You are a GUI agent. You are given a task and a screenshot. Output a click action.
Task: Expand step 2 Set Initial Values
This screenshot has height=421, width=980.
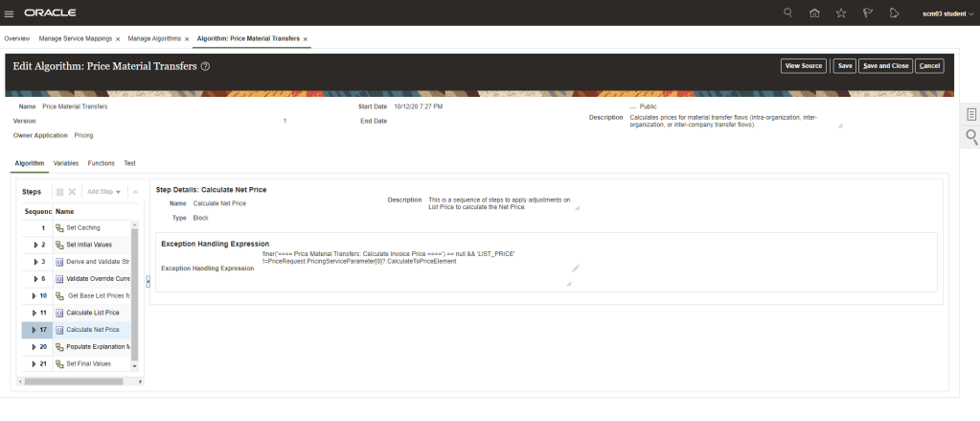[x=34, y=245]
